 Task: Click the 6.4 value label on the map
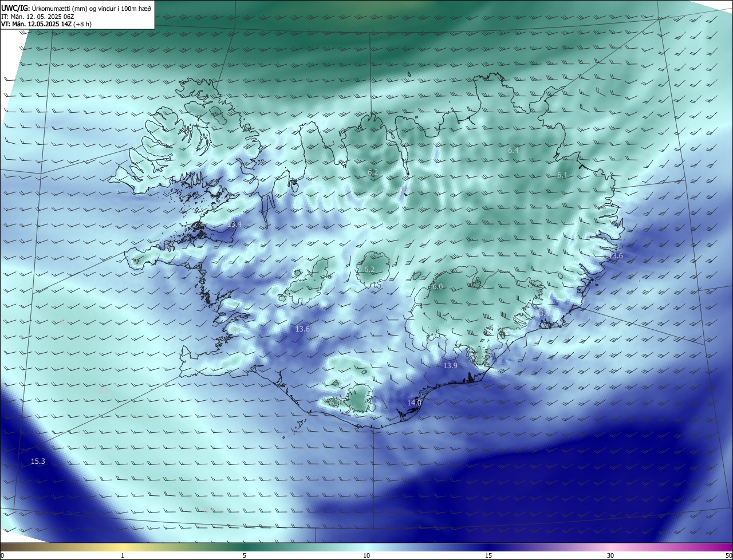coord(513,150)
